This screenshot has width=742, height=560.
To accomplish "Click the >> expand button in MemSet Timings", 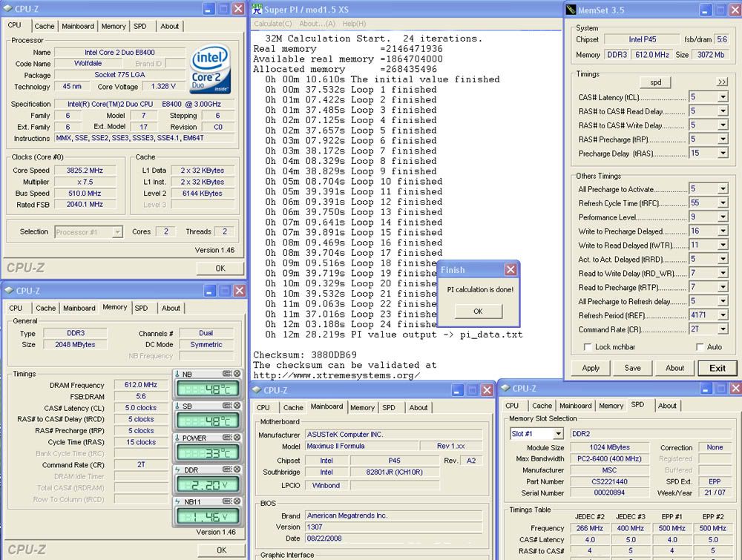I will tap(722, 82).
